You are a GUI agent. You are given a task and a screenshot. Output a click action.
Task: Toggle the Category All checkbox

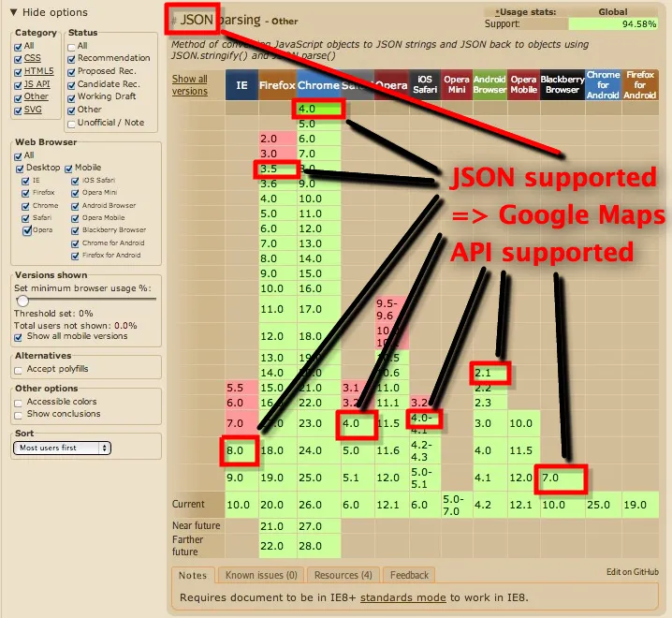point(18,47)
